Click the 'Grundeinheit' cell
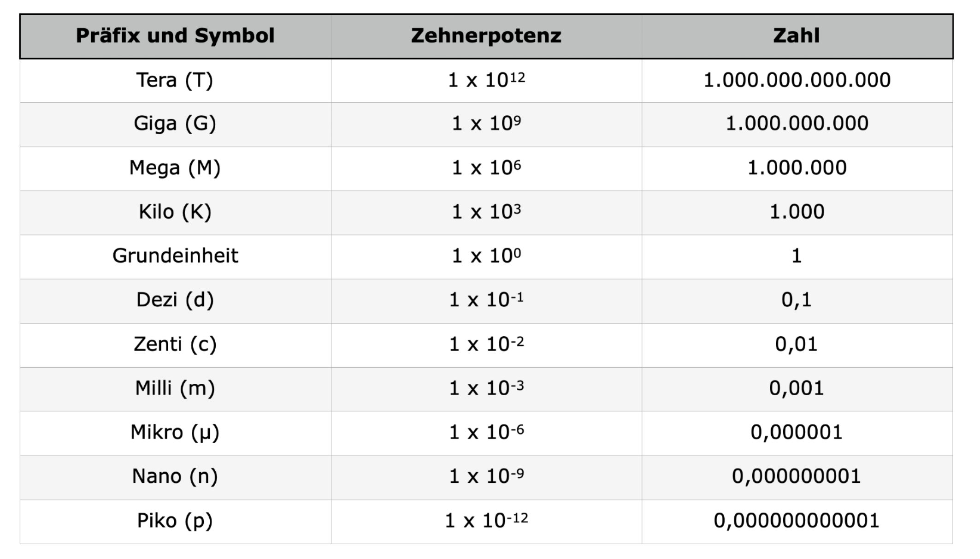 175,256
